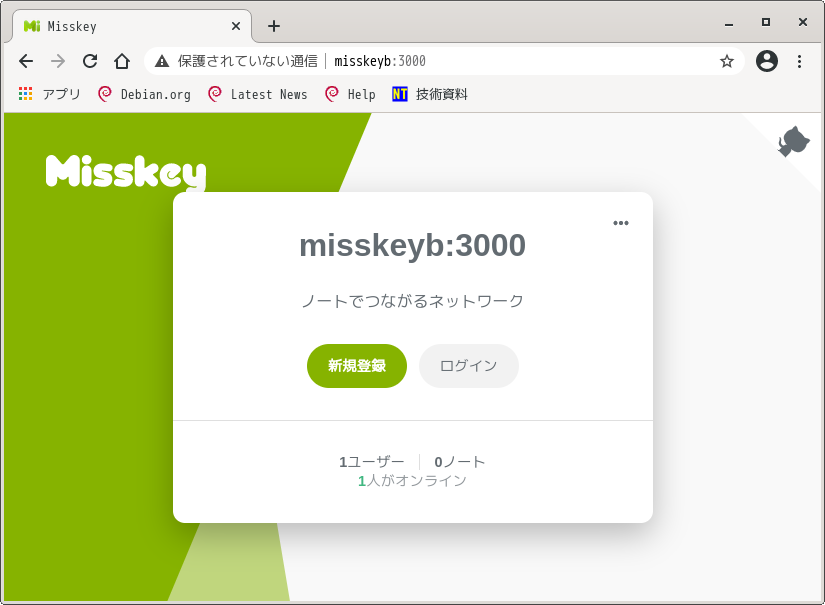
Task: Close the browser window
Action: coord(802,22)
